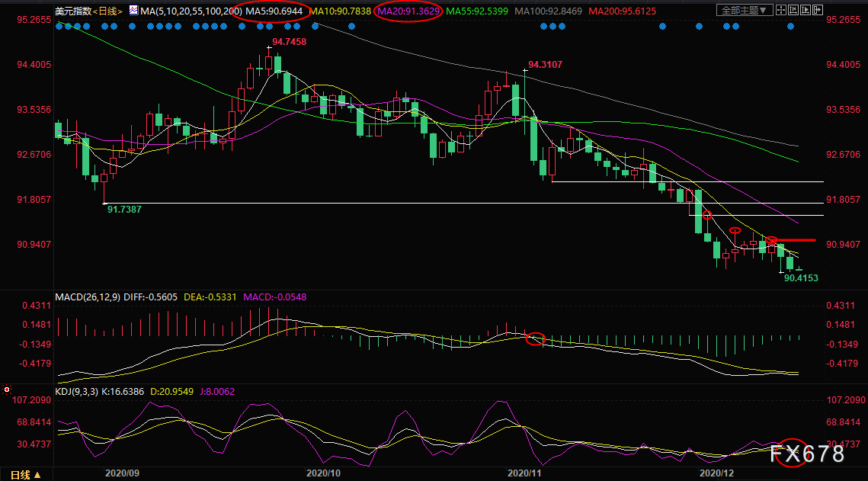868x481 pixels.
Task: Click the 美元指数 chart title
Action: tap(72, 11)
